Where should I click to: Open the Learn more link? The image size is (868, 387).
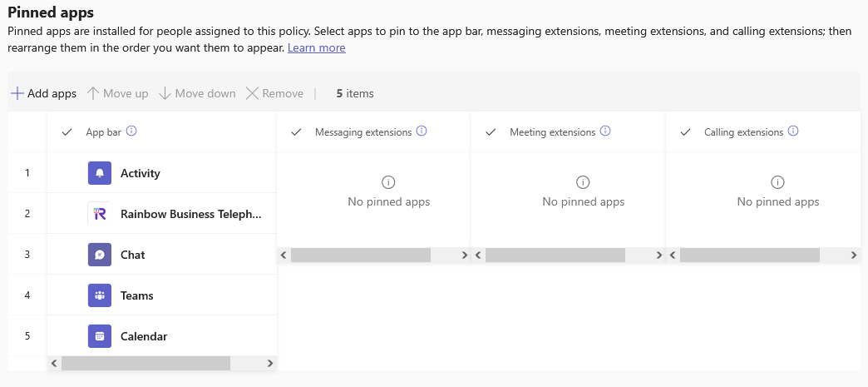click(x=316, y=48)
